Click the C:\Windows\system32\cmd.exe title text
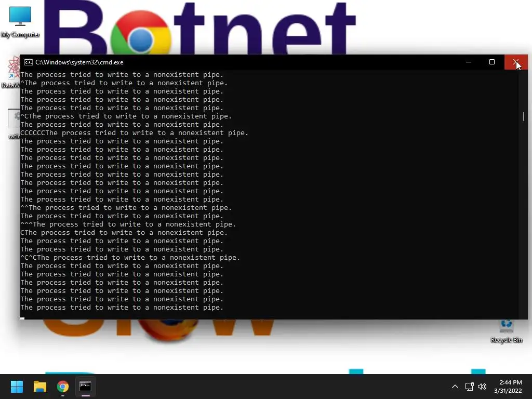The height and width of the screenshot is (399, 532). [x=79, y=62]
